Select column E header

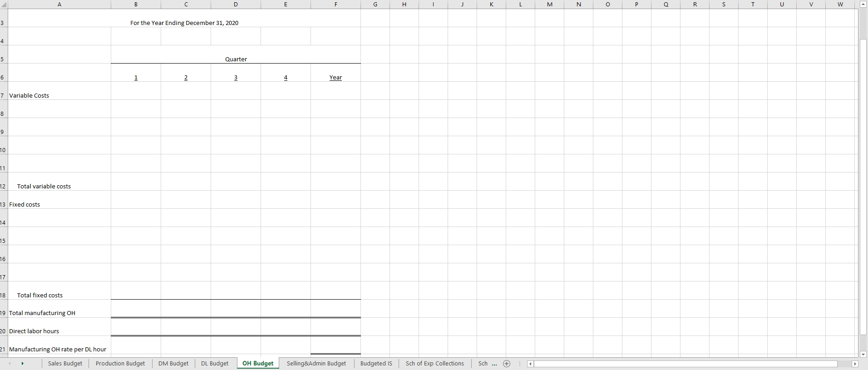click(286, 4)
